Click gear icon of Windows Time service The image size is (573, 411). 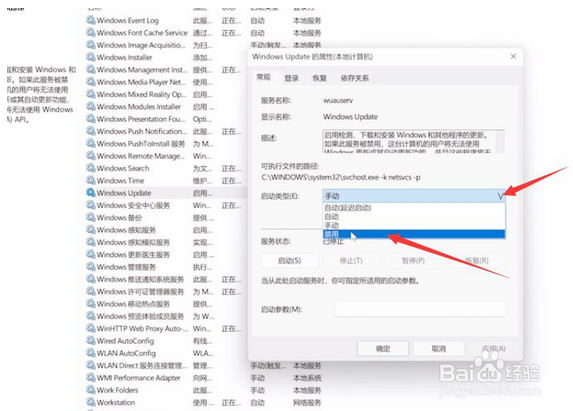[91, 180]
